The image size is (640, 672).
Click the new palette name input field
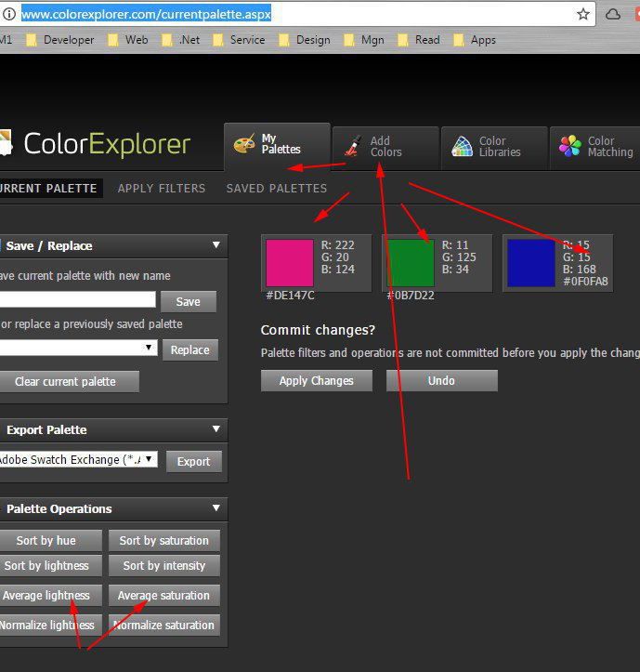pos(77,299)
